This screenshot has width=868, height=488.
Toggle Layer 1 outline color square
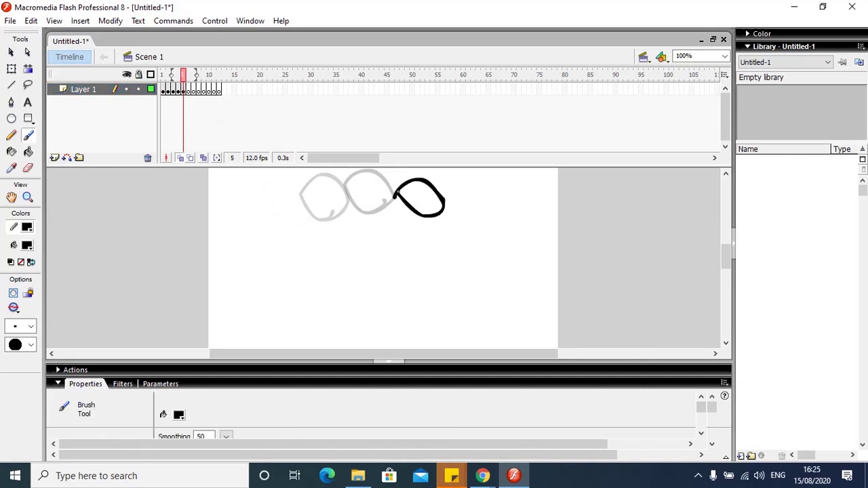[x=151, y=89]
